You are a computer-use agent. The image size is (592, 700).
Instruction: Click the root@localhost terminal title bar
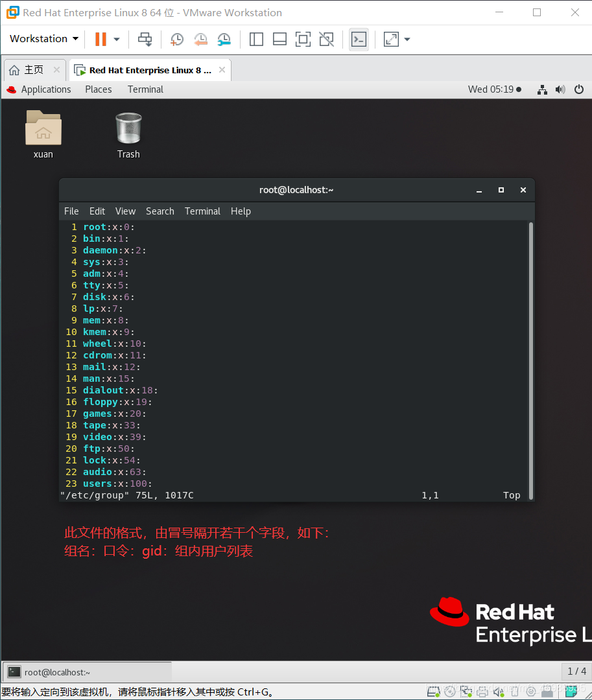(296, 190)
